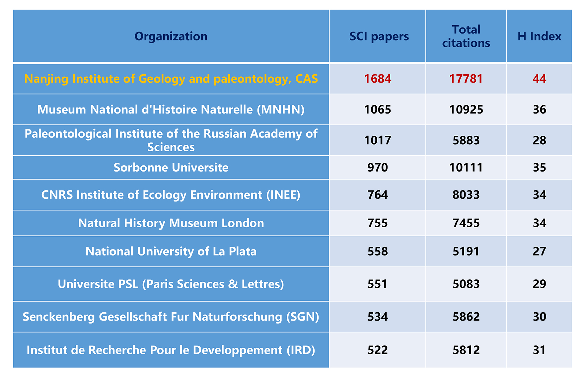588x379 pixels.
Task: Select Senckenberg Gesellschaft Fur Naturforschung cell
Action: coord(171,317)
